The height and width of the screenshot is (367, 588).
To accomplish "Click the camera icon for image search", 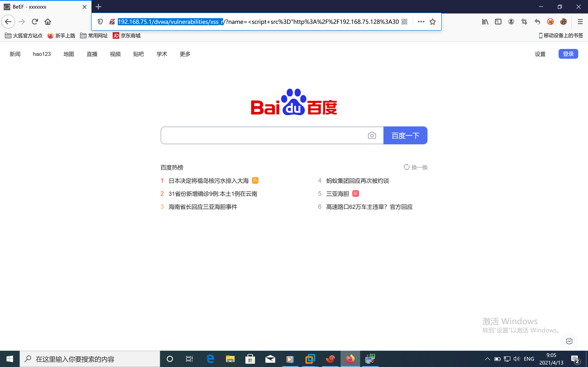I will tap(372, 135).
